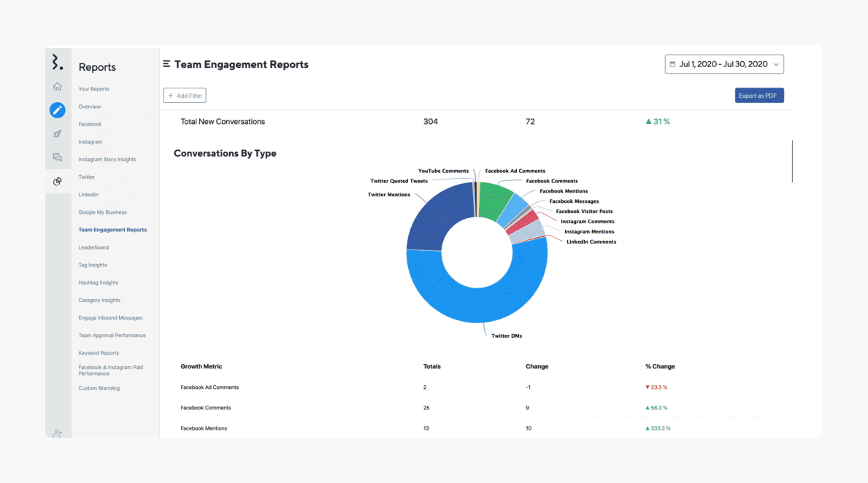Select Instagram Story Insights report
Screen dimensions: 868x483
tap(107, 159)
